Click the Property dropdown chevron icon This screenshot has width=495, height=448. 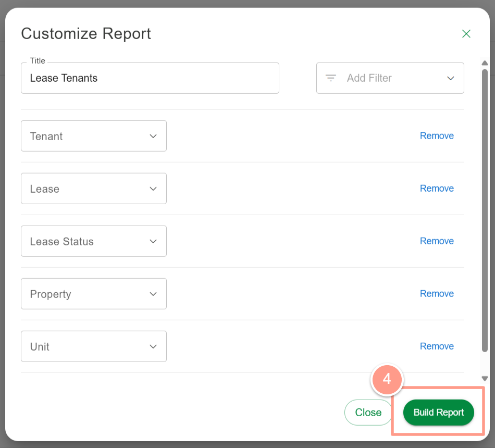click(x=153, y=294)
